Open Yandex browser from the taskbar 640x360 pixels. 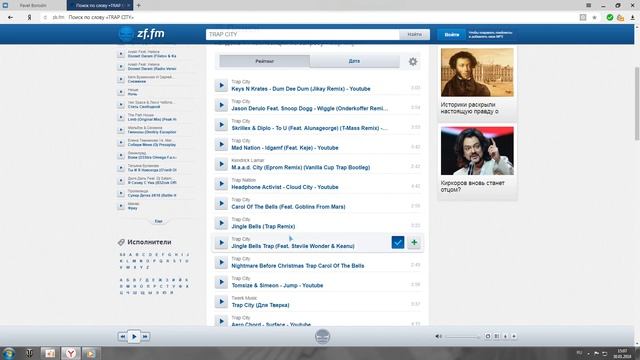point(71,353)
